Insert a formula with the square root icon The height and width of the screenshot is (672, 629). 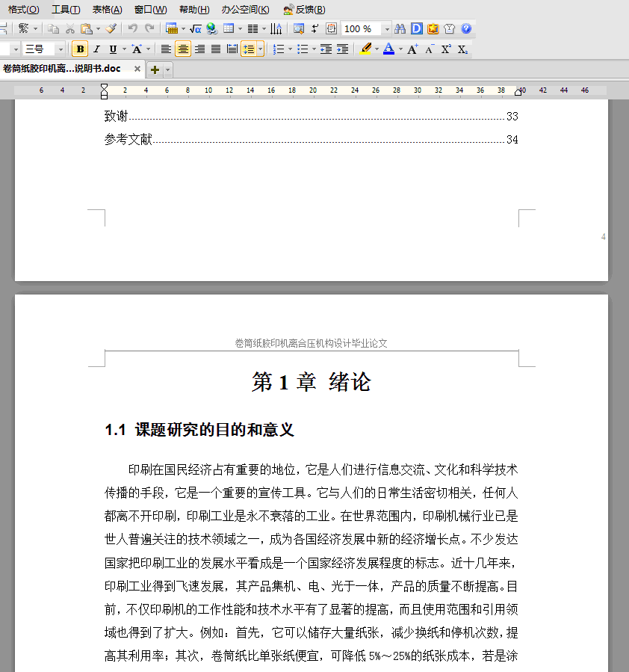pyautogui.click(x=196, y=28)
